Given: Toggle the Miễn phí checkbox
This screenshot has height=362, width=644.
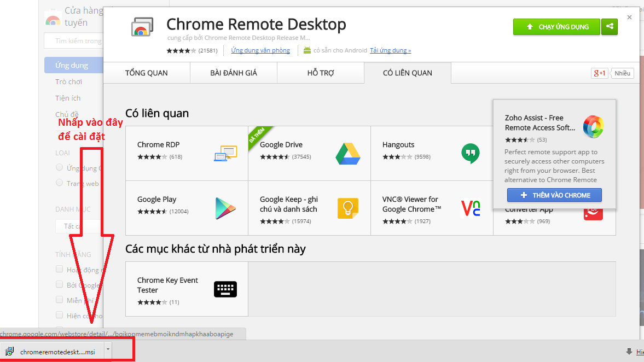Looking at the screenshot, I should [59, 300].
